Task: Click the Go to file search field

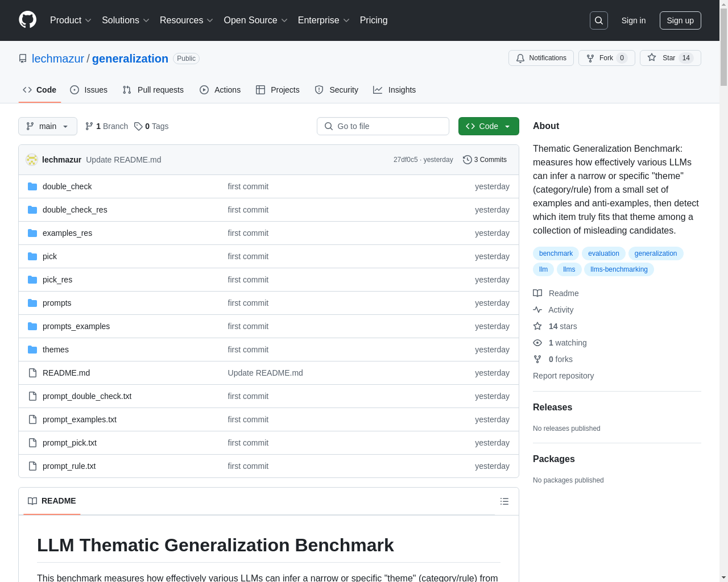Action: click(x=383, y=126)
